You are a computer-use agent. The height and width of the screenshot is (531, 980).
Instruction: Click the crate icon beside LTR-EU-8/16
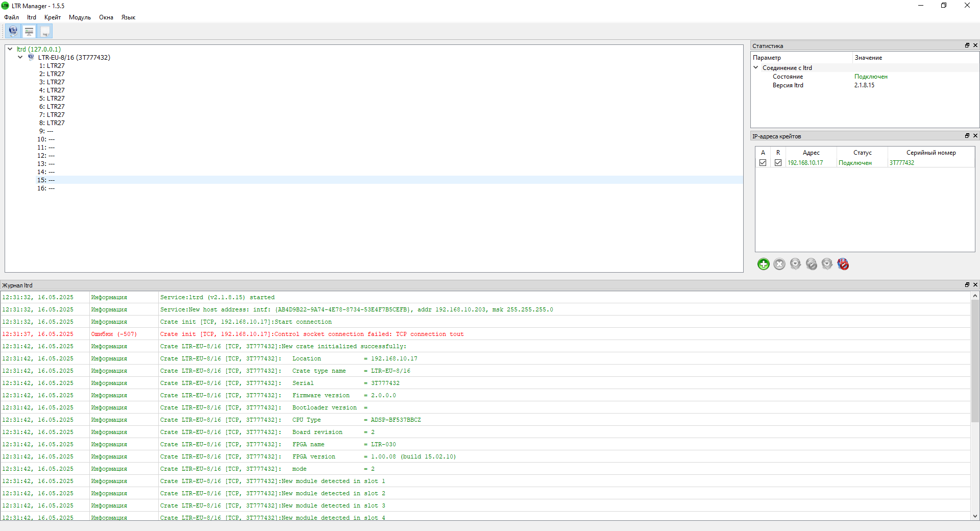[31, 57]
